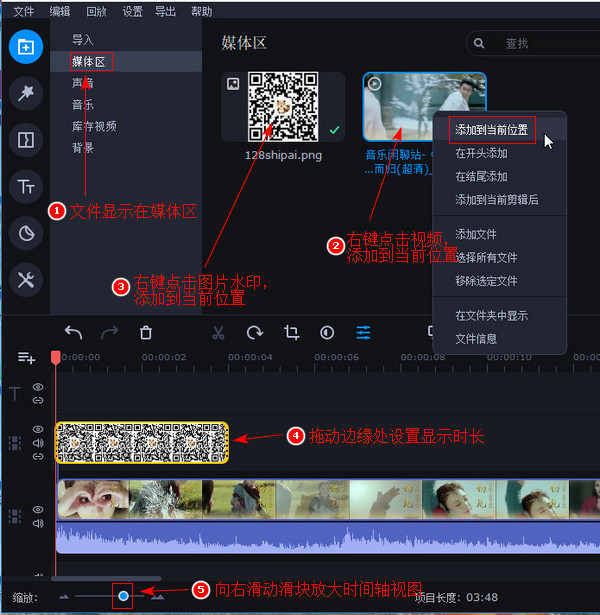The image size is (600, 615).
Task: Click overlay track filmstrip icon
Action: (x=15, y=443)
